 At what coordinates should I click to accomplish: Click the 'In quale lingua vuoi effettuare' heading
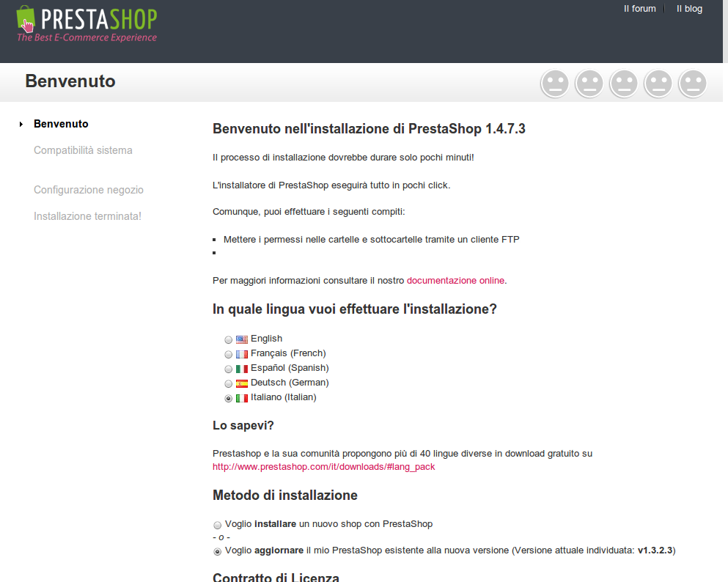[x=355, y=309]
